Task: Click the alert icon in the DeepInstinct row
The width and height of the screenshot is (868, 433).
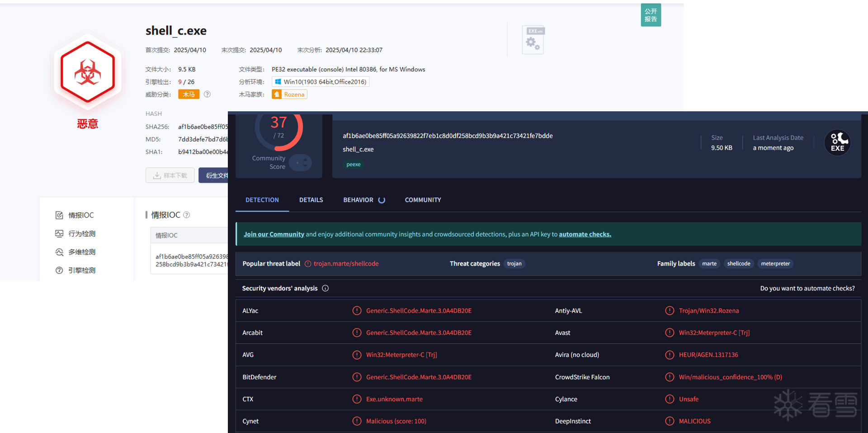Action: click(x=670, y=421)
